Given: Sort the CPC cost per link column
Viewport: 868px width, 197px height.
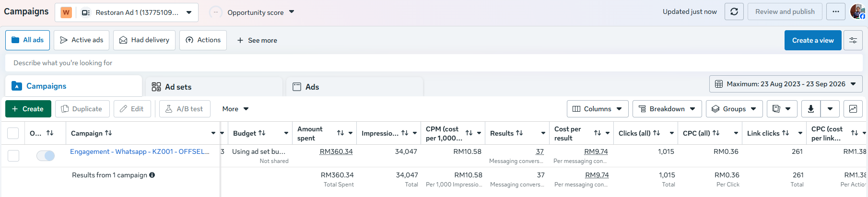Looking at the screenshot, I should pos(855,133).
